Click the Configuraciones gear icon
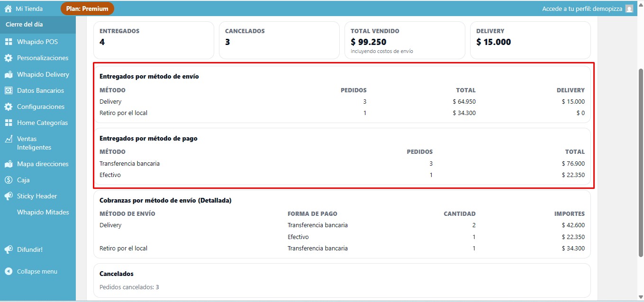 click(8, 107)
